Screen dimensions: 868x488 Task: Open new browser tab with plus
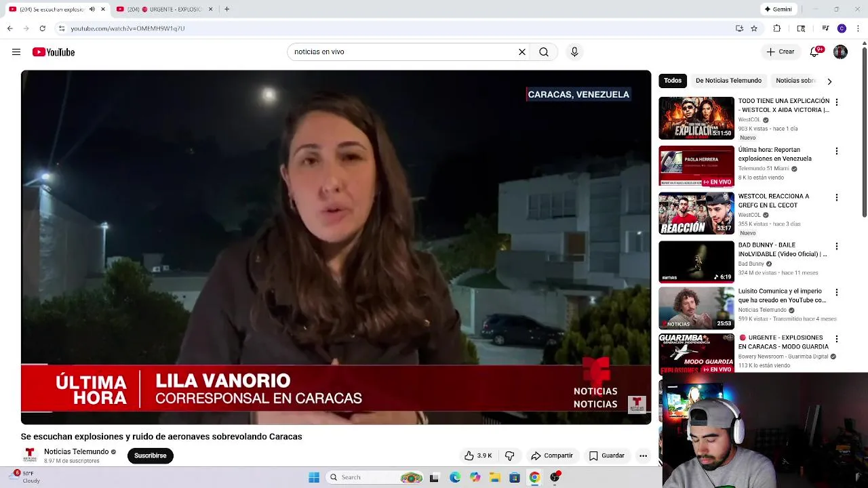226,9
